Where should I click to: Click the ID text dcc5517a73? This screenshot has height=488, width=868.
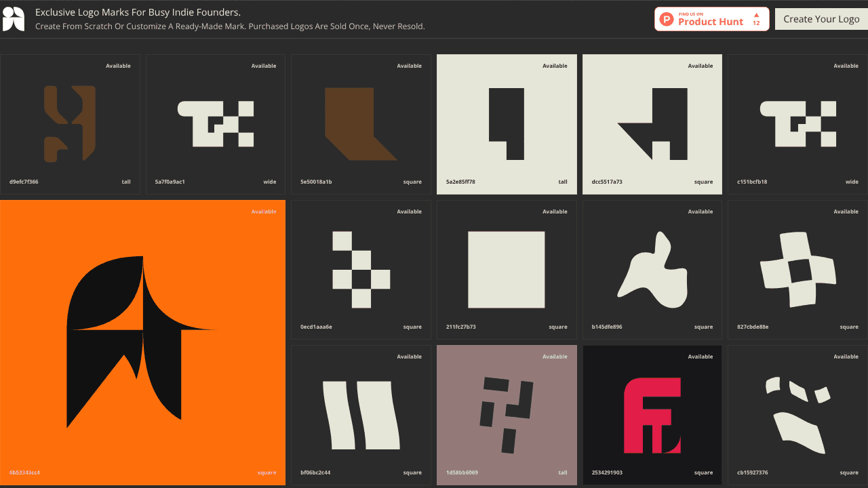pyautogui.click(x=607, y=182)
